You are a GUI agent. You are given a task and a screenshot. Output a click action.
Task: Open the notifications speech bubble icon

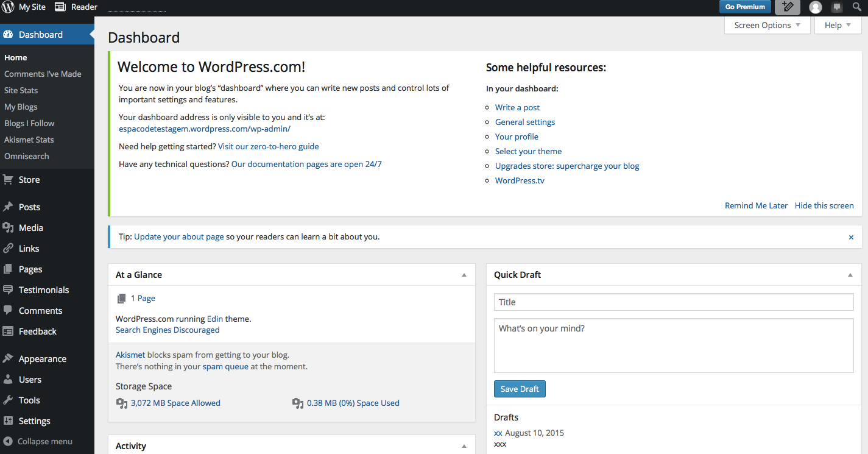point(838,7)
